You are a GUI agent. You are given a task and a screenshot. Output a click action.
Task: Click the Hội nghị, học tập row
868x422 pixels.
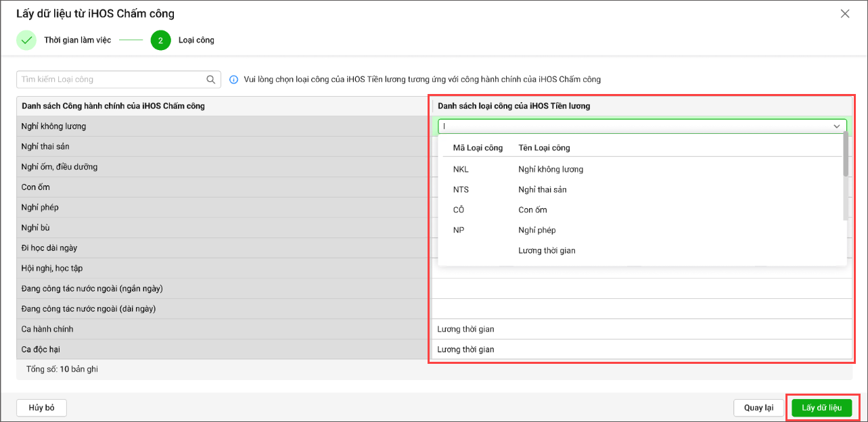coord(223,268)
